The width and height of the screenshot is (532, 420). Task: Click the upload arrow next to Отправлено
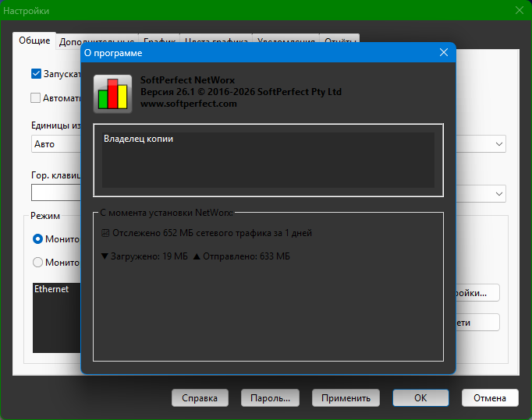197,256
